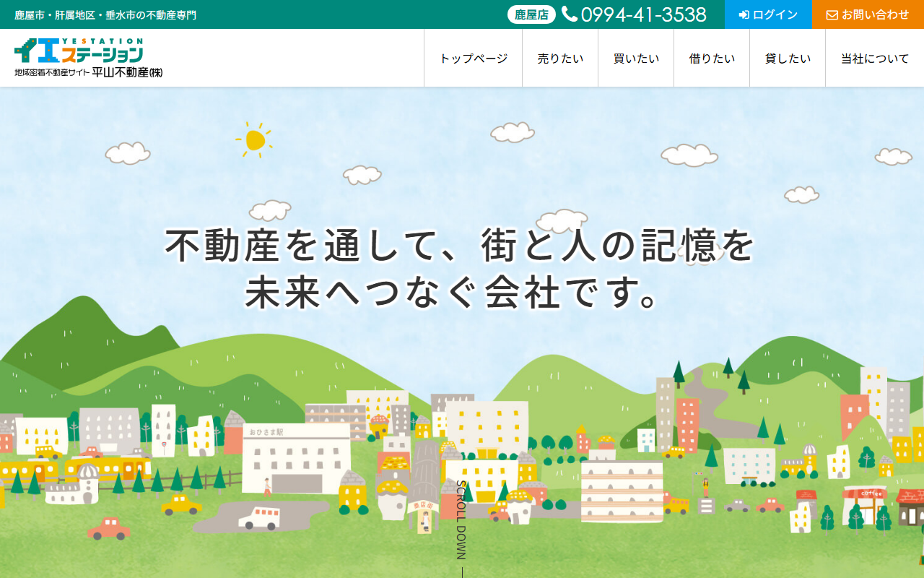Viewport: 924px width, 578px height.
Task: Open the 売りたい menu item
Action: (x=560, y=59)
